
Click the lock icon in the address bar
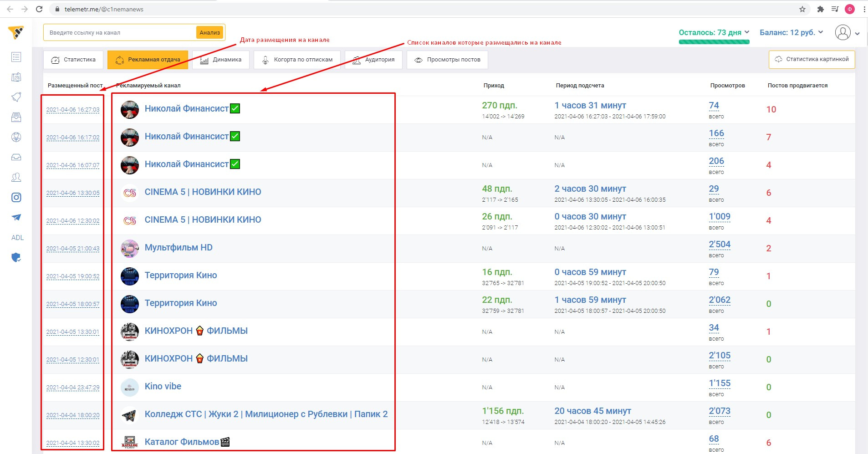pyautogui.click(x=57, y=9)
